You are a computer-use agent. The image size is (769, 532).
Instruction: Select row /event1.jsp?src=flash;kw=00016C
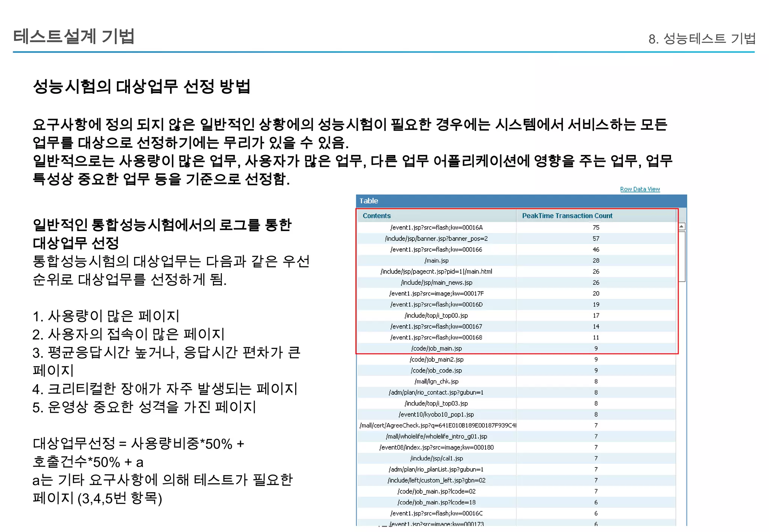(517, 513)
